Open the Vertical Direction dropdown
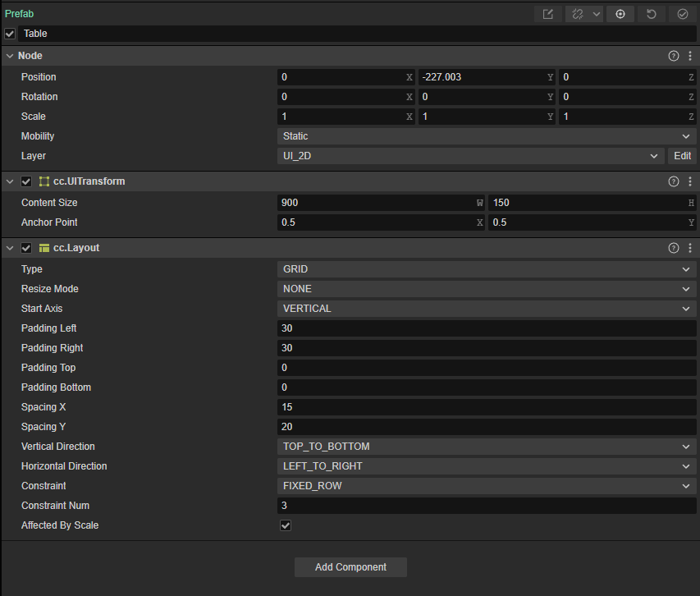Image resolution: width=700 pixels, height=596 pixels. click(x=487, y=447)
